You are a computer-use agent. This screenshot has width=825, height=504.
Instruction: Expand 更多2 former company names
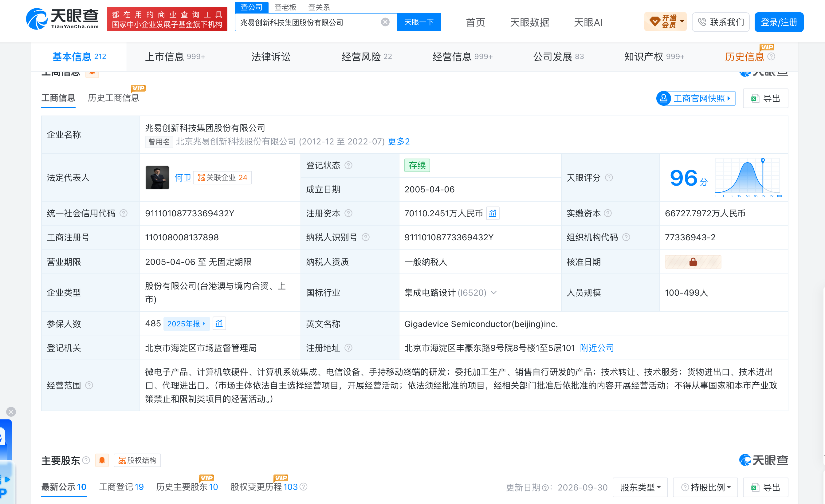tap(399, 141)
